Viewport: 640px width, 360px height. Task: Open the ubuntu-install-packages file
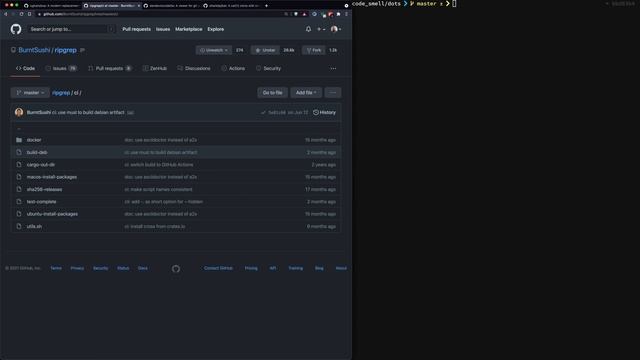coord(52,214)
